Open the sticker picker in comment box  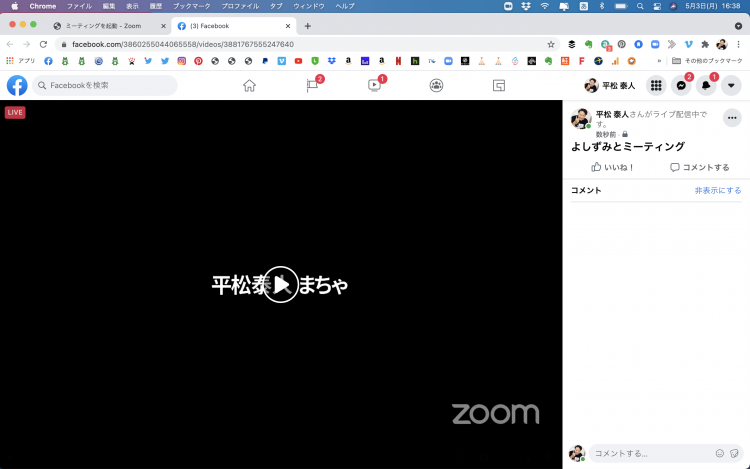[734, 453]
